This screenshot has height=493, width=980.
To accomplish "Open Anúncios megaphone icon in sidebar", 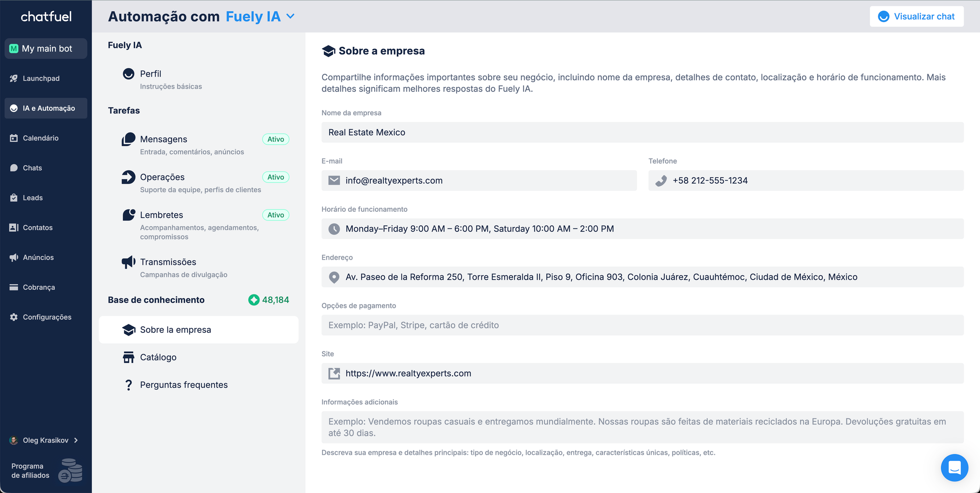I will (x=14, y=258).
